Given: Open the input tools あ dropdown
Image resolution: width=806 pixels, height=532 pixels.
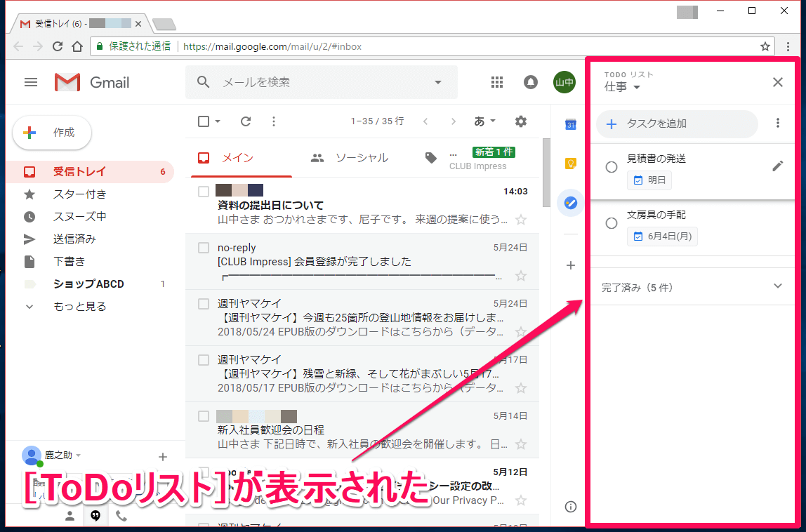Looking at the screenshot, I should point(484,121).
